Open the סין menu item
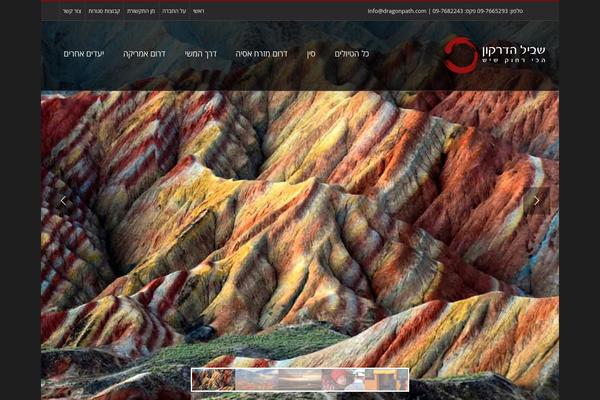Screen dimensions: 600x400 click(311, 54)
